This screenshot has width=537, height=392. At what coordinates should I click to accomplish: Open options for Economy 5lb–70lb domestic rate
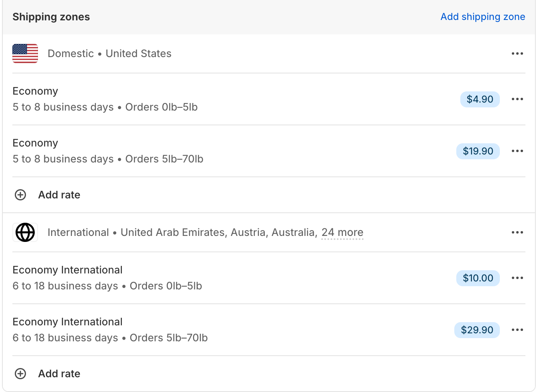pos(517,151)
